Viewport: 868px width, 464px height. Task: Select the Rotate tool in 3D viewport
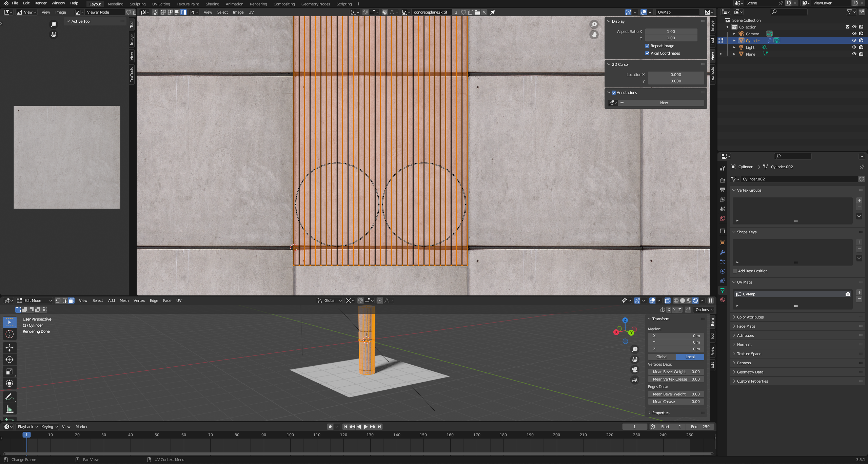[9, 360]
